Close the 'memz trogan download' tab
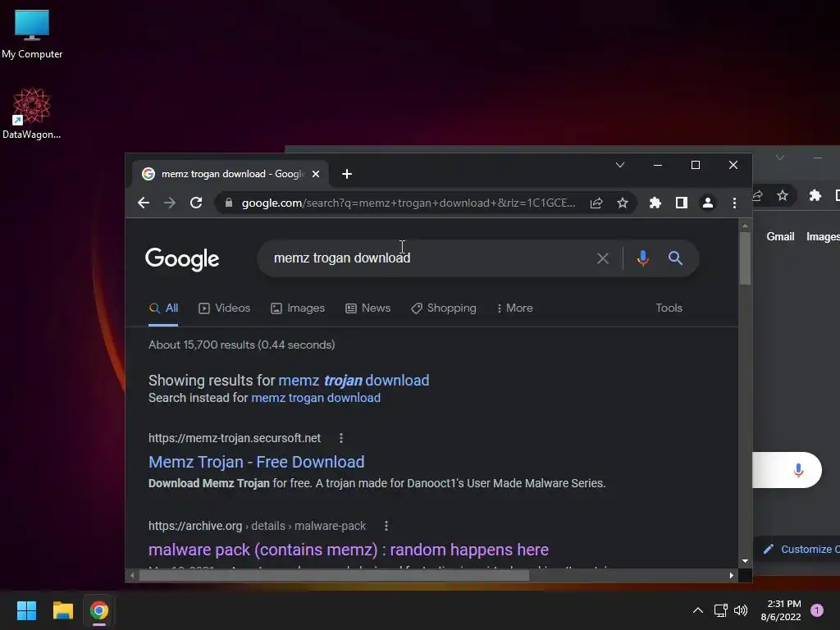This screenshot has height=630, width=840. point(316,174)
